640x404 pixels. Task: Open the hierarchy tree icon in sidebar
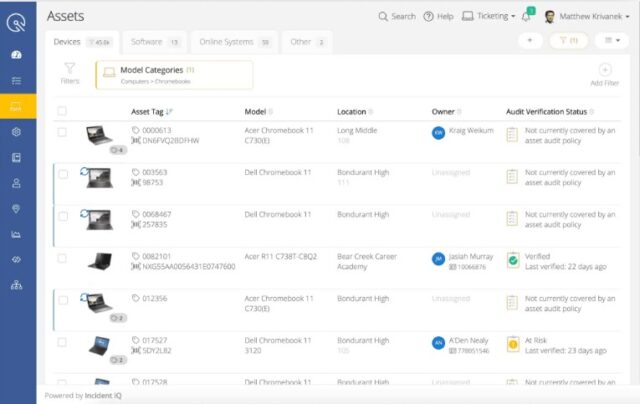tap(16, 285)
